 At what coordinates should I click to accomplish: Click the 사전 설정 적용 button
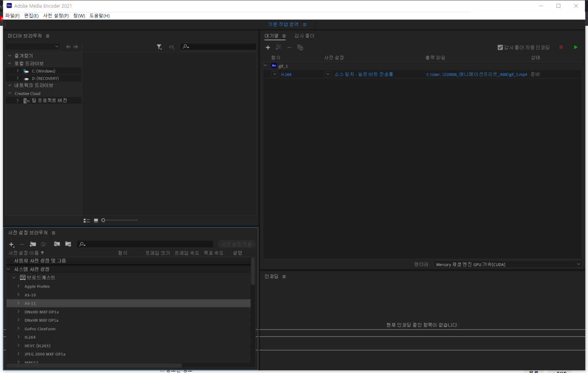tap(236, 244)
